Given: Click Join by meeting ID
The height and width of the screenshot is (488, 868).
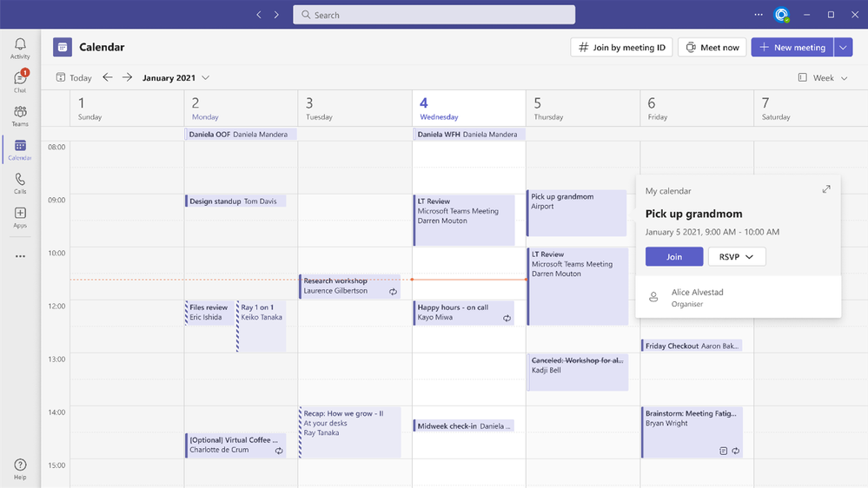Looking at the screenshot, I should [621, 48].
